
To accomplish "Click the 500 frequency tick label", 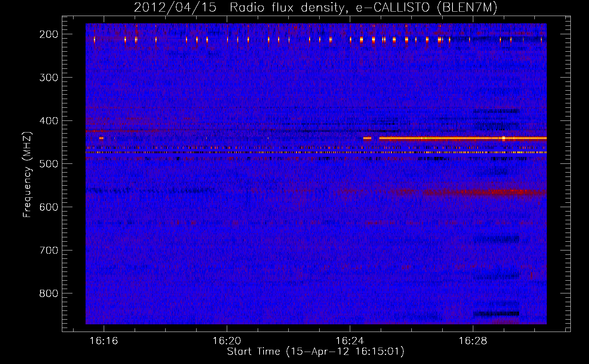I will pyautogui.click(x=49, y=164).
